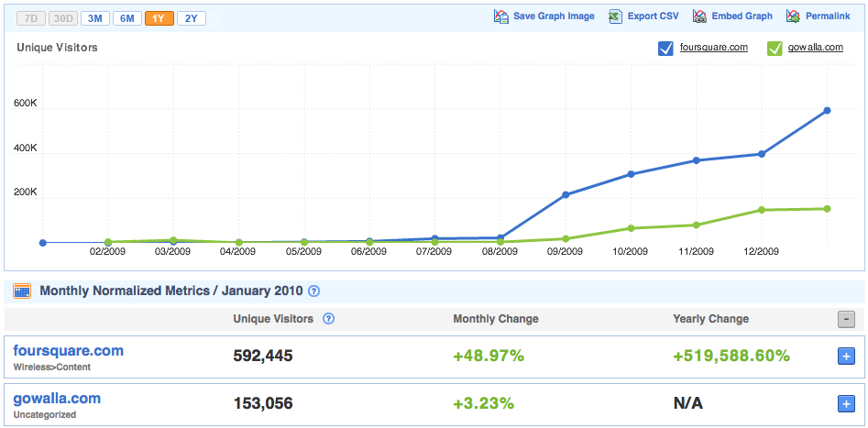Open foursquare.com legend link

point(714,48)
